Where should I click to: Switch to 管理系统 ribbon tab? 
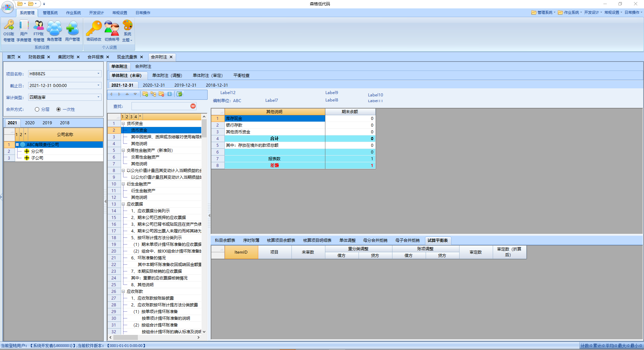[50, 13]
